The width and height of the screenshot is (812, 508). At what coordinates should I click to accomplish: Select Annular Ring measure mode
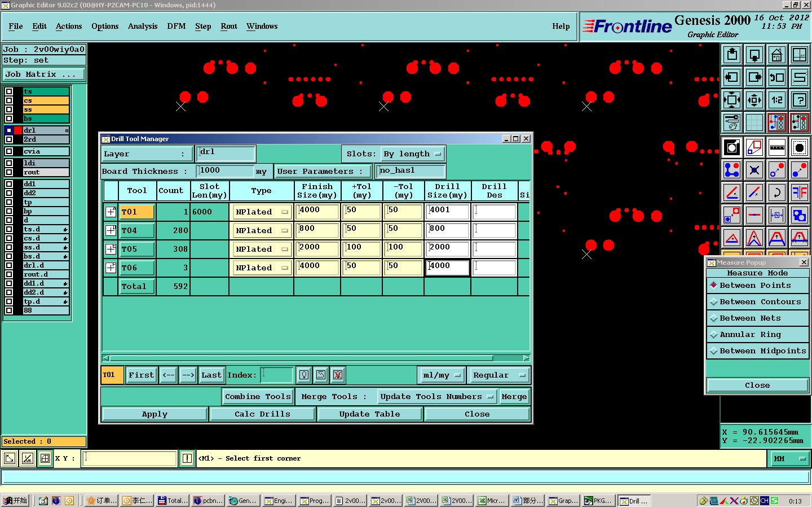[758, 335]
